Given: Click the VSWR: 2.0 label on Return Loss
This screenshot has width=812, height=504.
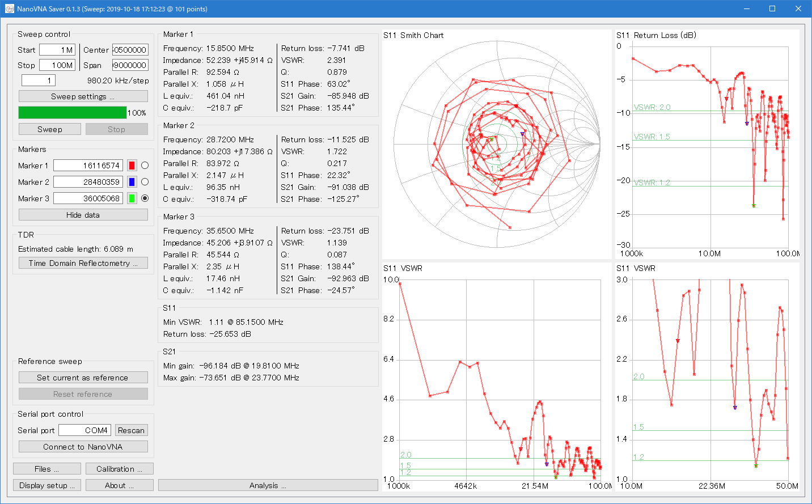Looking at the screenshot, I should [x=652, y=107].
